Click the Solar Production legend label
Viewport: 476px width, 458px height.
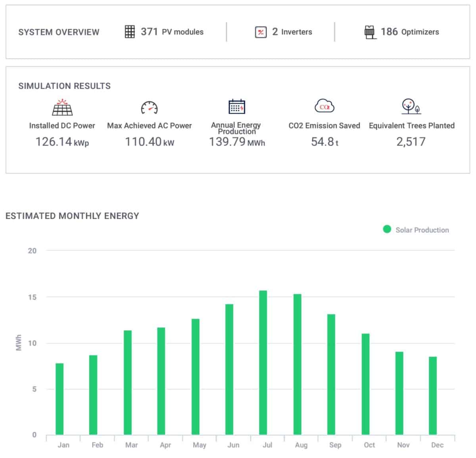(422, 230)
